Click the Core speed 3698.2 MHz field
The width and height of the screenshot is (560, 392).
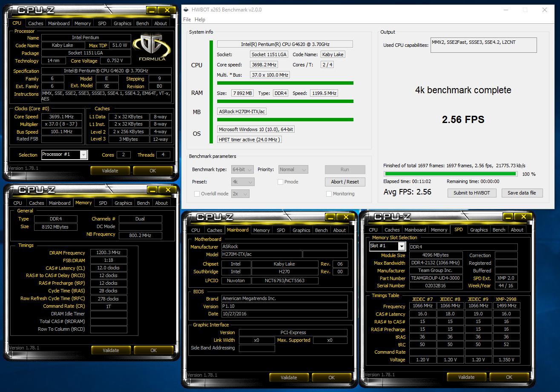264,65
